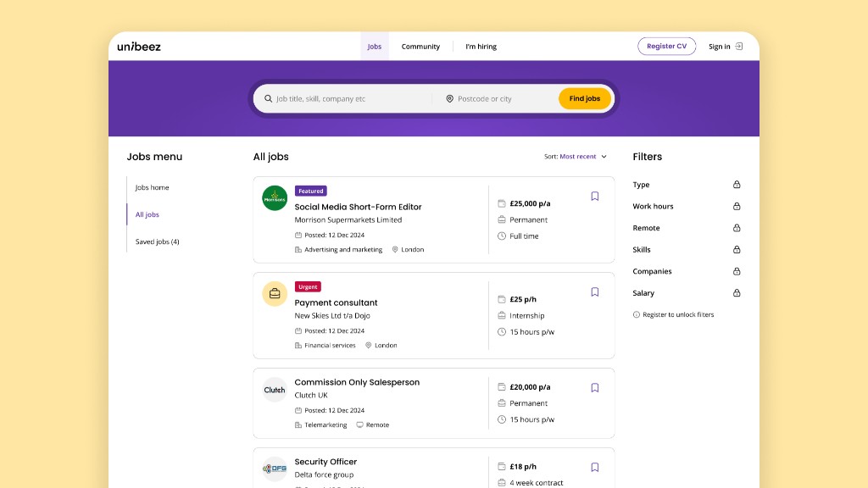This screenshot has height=488, width=868.
Task: Click the Remote tag on Clutch UK job
Action: click(373, 425)
